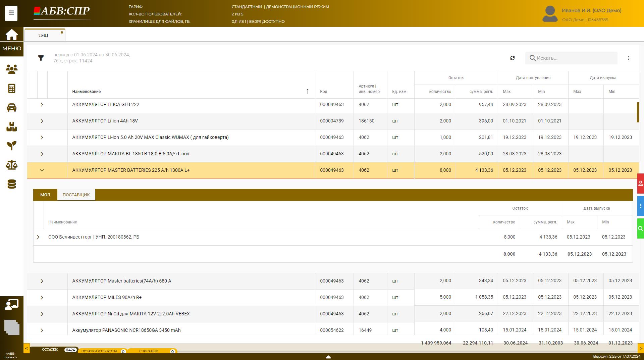Open the plant sprout section icon
This screenshot has width=644, height=360.
[x=12, y=146]
